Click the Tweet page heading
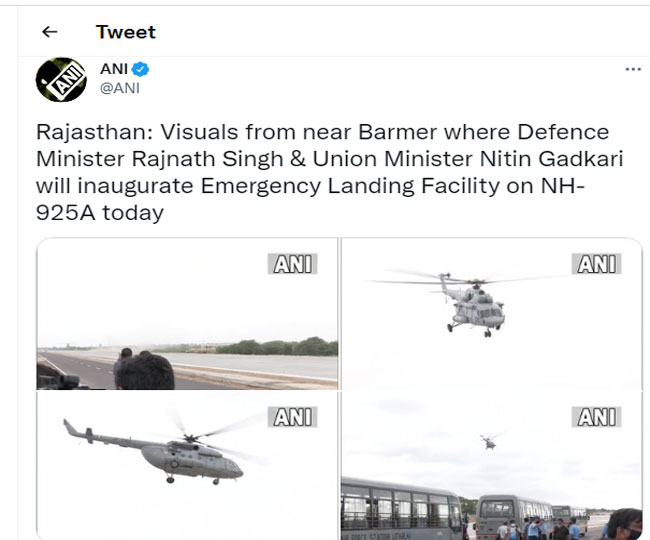Screen dimensions: 650x540 126,32
